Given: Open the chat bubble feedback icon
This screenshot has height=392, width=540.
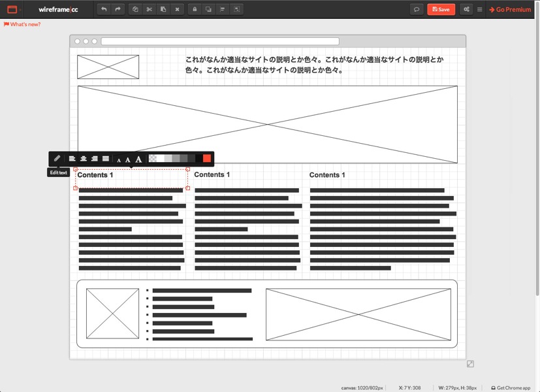Looking at the screenshot, I should [416, 9].
